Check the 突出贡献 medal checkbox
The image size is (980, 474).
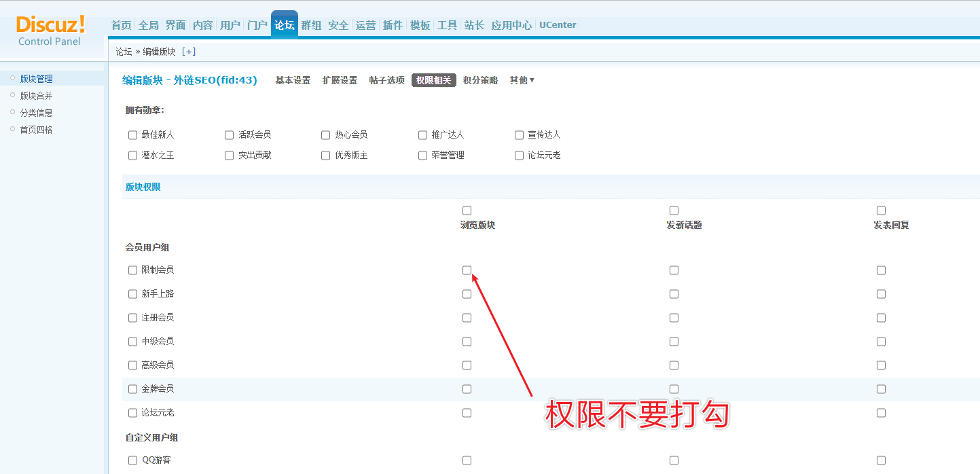coord(230,156)
